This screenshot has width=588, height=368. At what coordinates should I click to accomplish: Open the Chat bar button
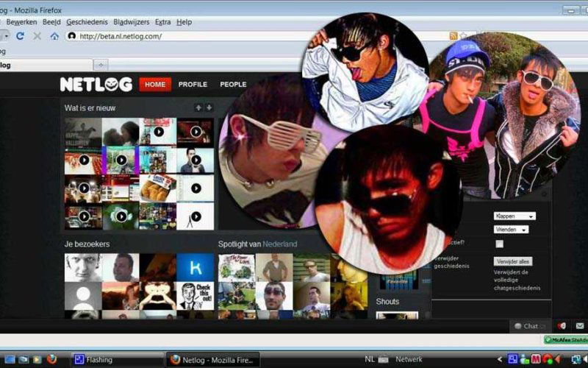(x=530, y=326)
